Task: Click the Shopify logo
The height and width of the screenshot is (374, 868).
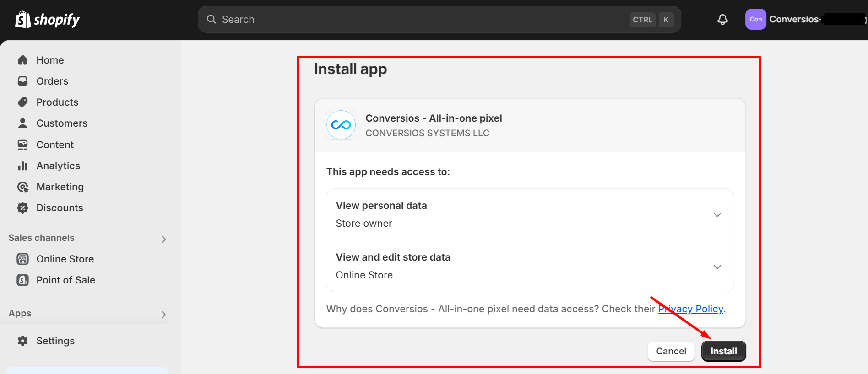Action: pyautogui.click(x=47, y=19)
